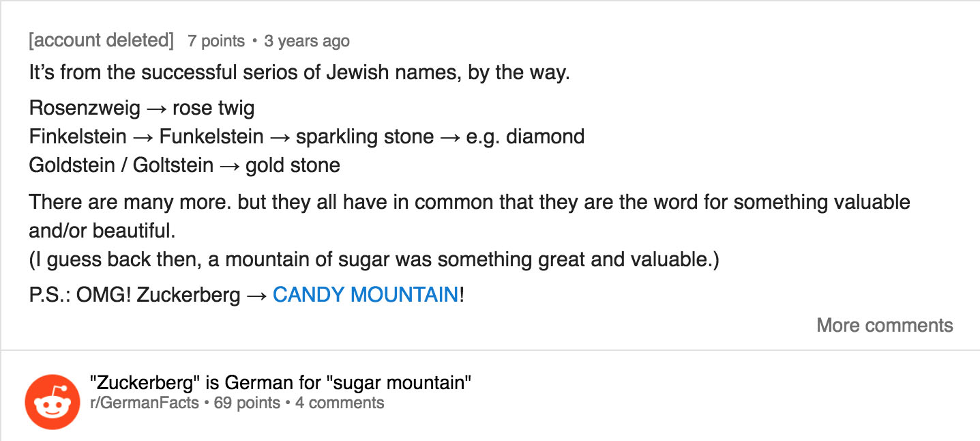The image size is (980, 441).
Task: Click the word "Funkelstein" in the comment
Action: (x=211, y=137)
